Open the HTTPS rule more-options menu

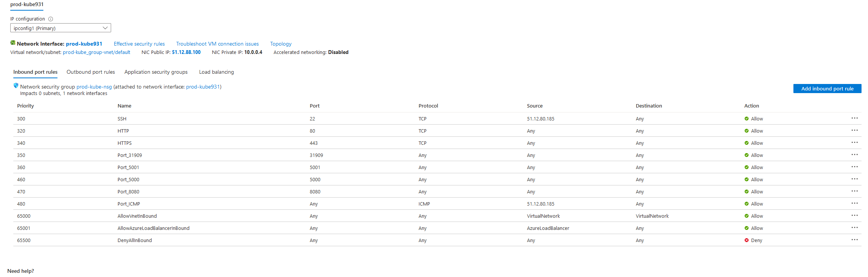pos(854,142)
